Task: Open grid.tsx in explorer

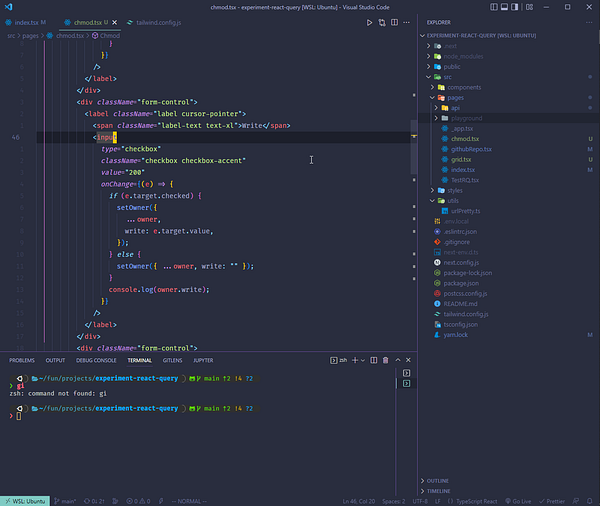Action: click(x=461, y=160)
